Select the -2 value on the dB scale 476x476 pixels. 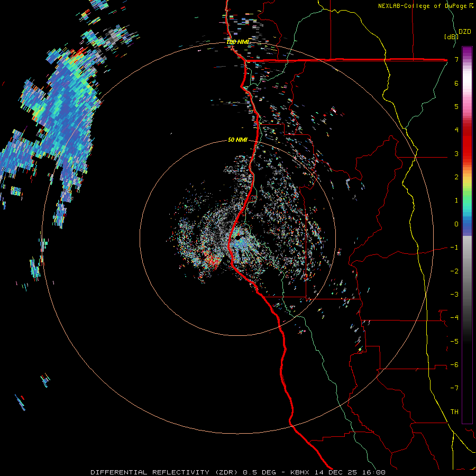pyautogui.click(x=454, y=271)
